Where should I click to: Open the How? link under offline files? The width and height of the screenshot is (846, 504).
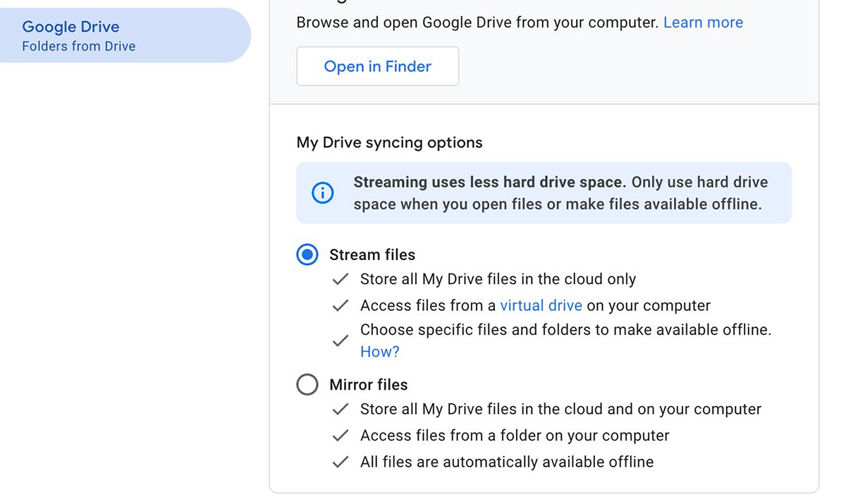[379, 351]
